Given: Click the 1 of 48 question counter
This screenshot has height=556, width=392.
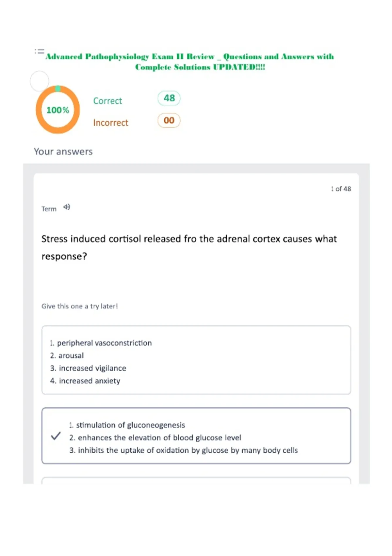Looking at the screenshot, I should [x=341, y=189].
